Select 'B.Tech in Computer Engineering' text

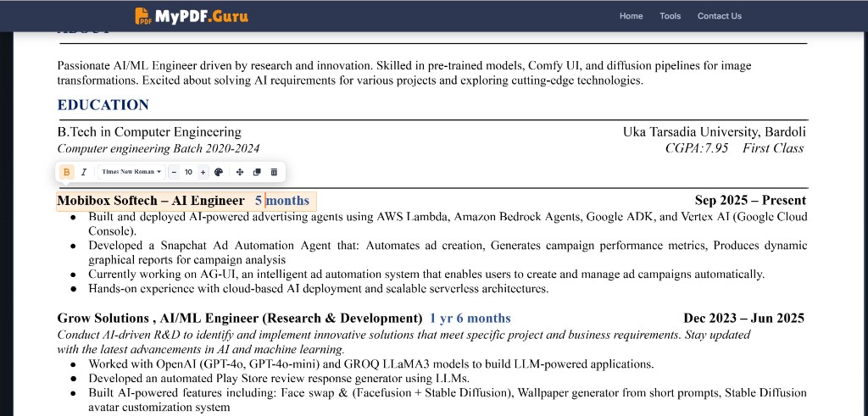click(149, 132)
